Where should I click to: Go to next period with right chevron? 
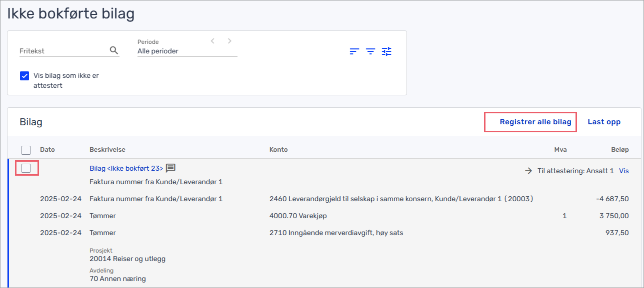[229, 41]
